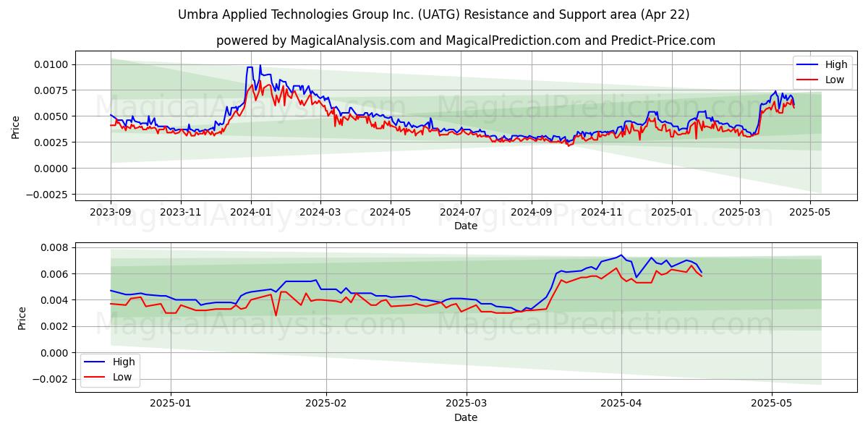Click the 2025-05 tick on top chart

[x=810, y=212]
